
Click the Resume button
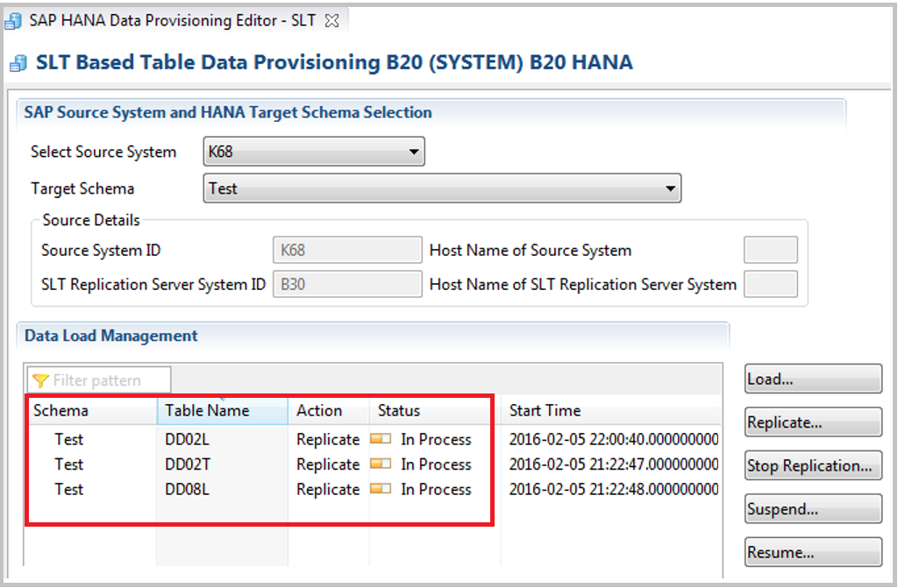click(x=812, y=552)
